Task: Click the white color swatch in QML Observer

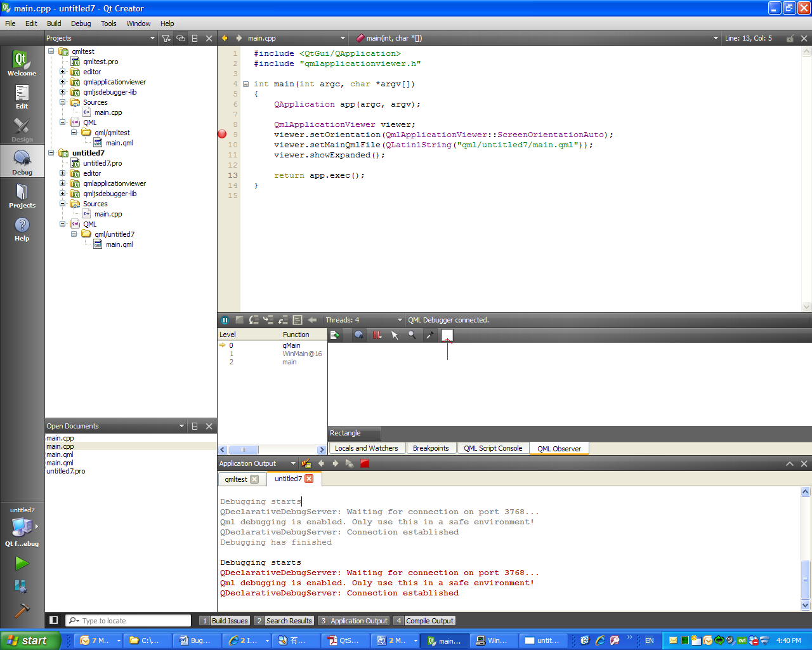Action: (447, 335)
